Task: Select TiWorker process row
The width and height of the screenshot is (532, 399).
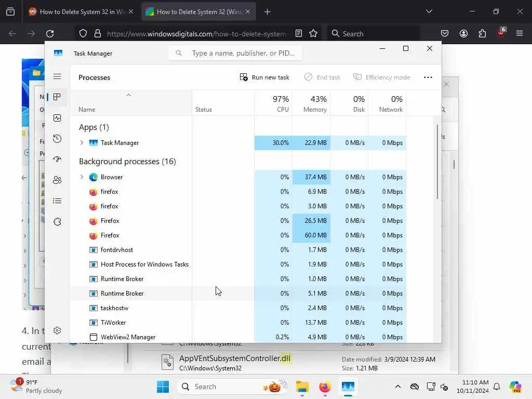Action: 238,323
